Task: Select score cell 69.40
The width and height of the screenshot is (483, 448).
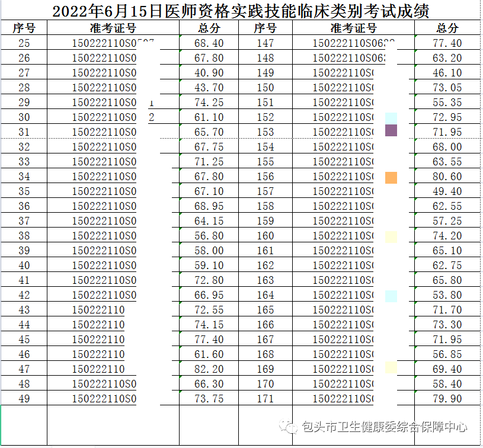Action: point(447,369)
